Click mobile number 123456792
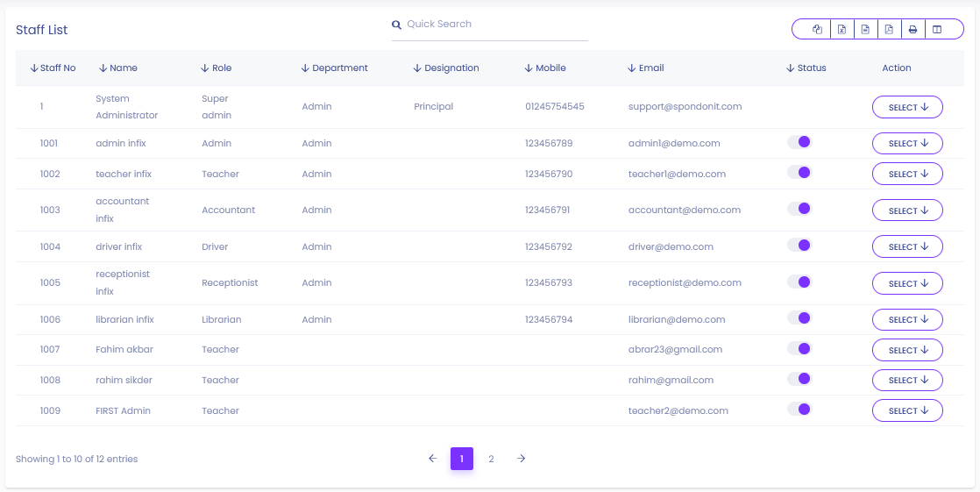This screenshot has height=492, width=980. pyautogui.click(x=549, y=247)
